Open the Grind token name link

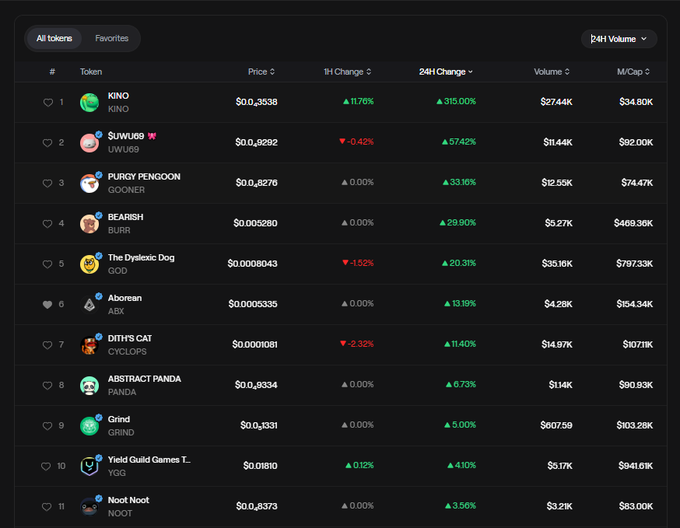(119, 419)
